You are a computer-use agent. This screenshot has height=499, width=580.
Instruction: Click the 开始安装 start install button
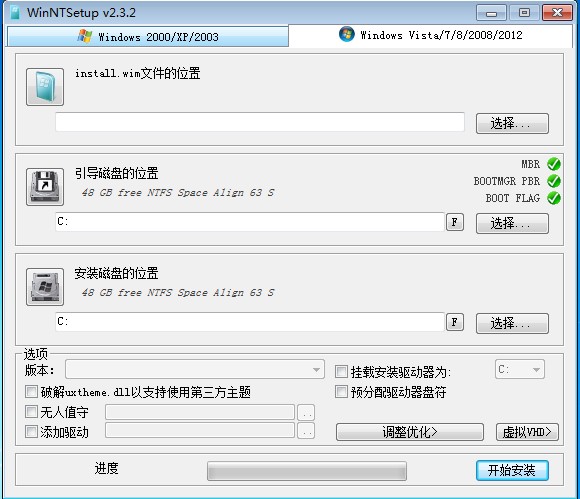coord(512,471)
